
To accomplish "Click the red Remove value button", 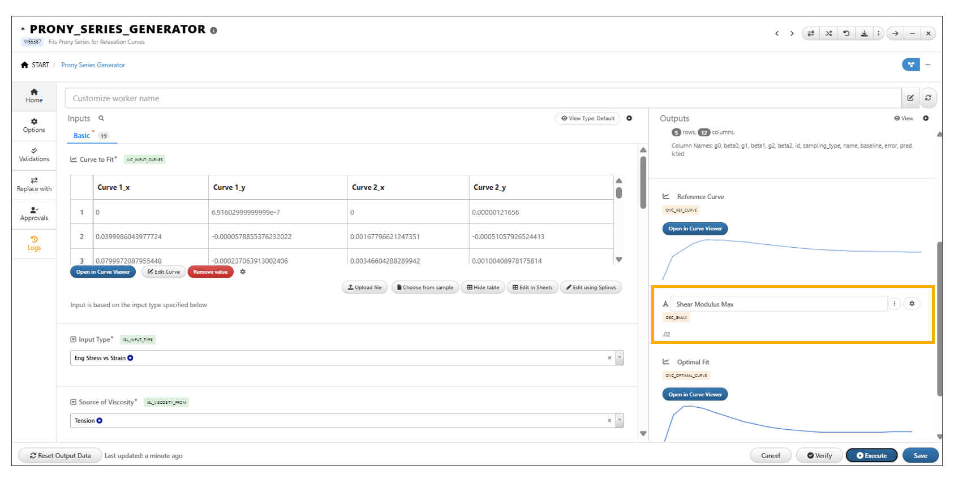I will (210, 272).
